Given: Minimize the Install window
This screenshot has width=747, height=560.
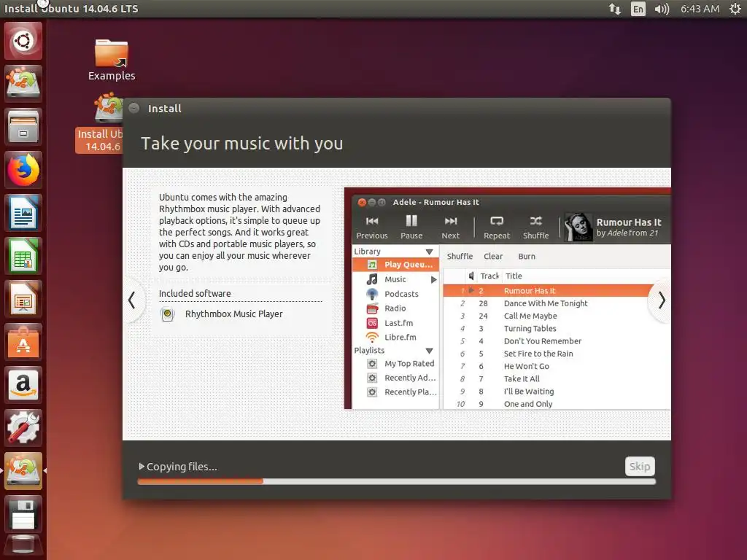Looking at the screenshot, I should [134, 108].
